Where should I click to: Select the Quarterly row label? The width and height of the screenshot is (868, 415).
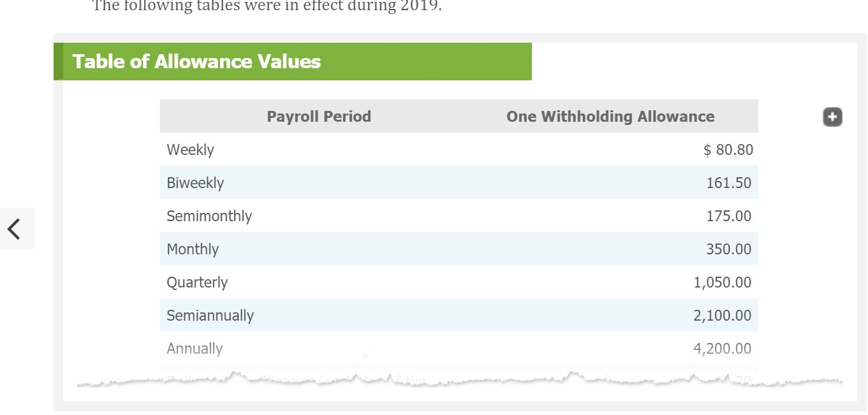pyautogui.click(x=197, y=282)
